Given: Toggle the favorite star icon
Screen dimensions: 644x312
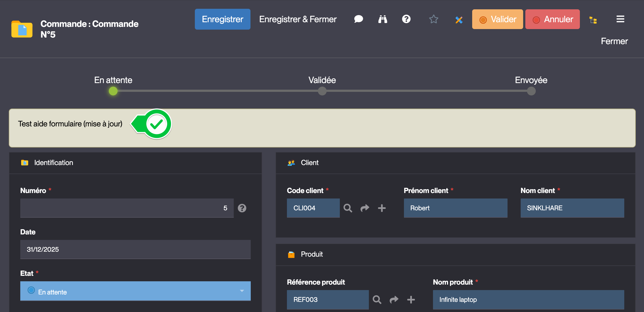Looking at the screenshot, I should point(434,19).
